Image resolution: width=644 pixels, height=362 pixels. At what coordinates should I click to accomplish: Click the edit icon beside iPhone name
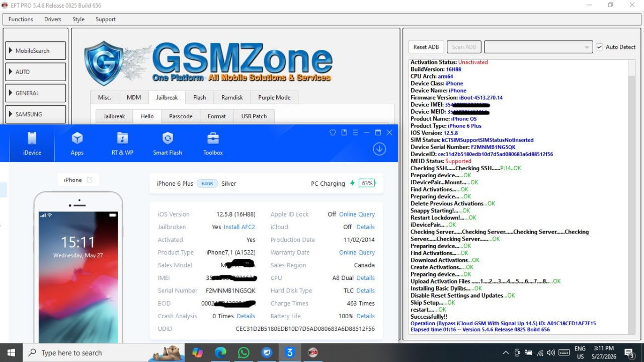90,180
